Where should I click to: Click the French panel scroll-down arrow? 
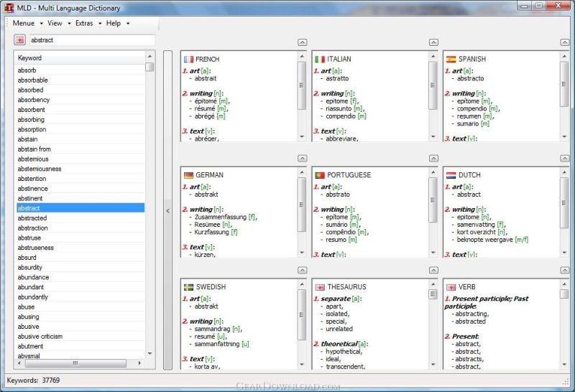click(x=302, y=136)
